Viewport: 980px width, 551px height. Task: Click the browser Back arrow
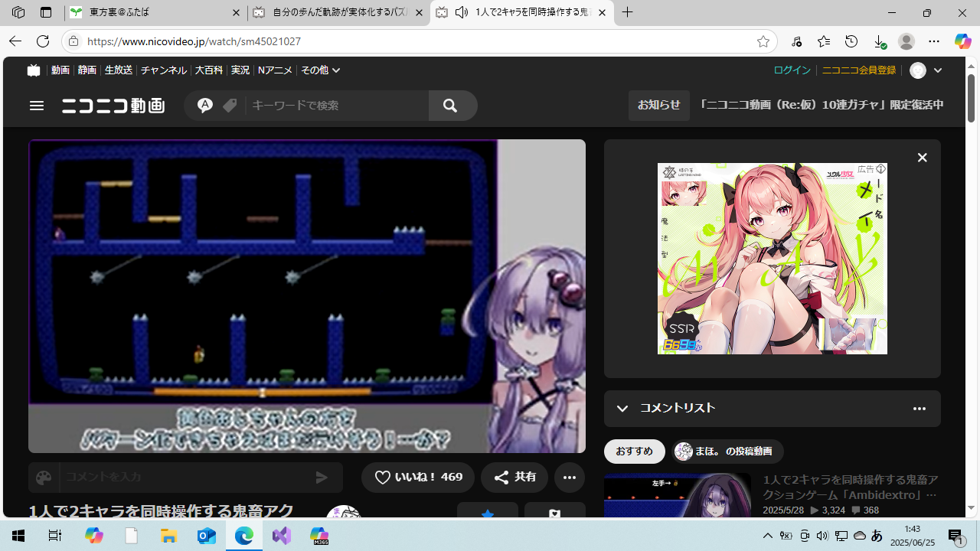coord(15,41)
